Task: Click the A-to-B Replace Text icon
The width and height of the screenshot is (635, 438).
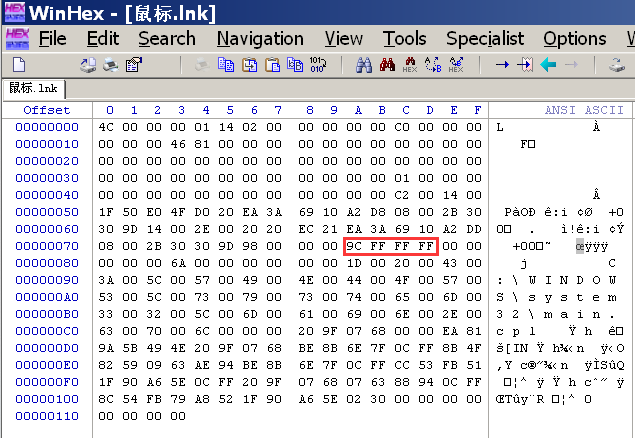Action: point(433,65)
